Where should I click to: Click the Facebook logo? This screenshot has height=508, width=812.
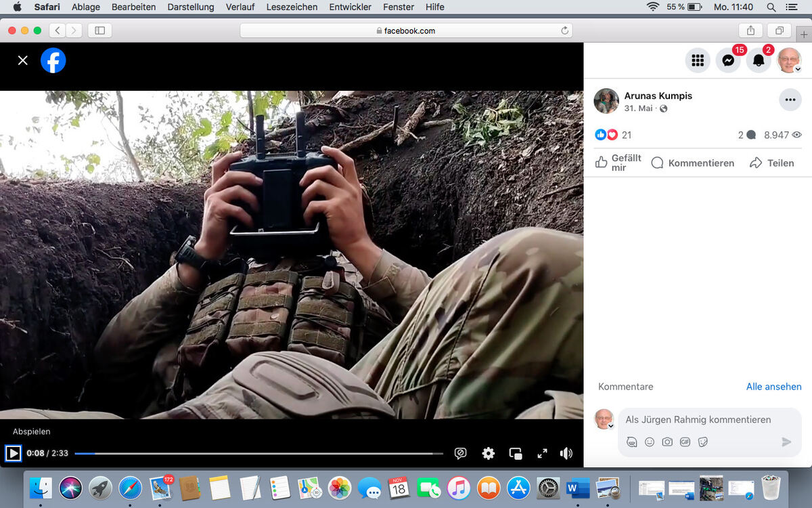tap(53, 60)
